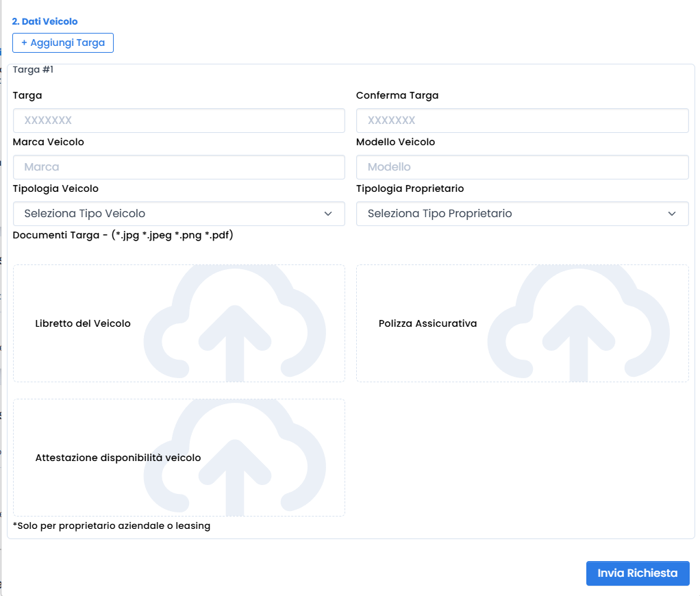Click the Attestazione disponibilità veicolo label

[x=118, y=458]
